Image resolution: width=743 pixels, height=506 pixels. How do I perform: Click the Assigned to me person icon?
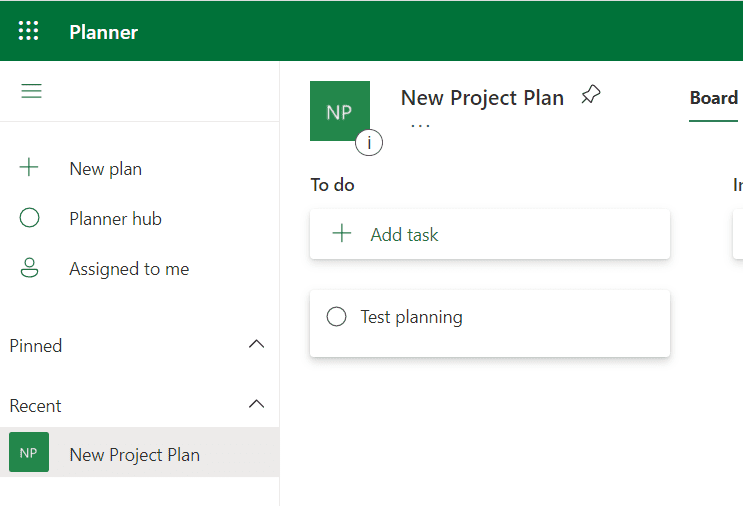pyautogui.click(x=29, y=268)
